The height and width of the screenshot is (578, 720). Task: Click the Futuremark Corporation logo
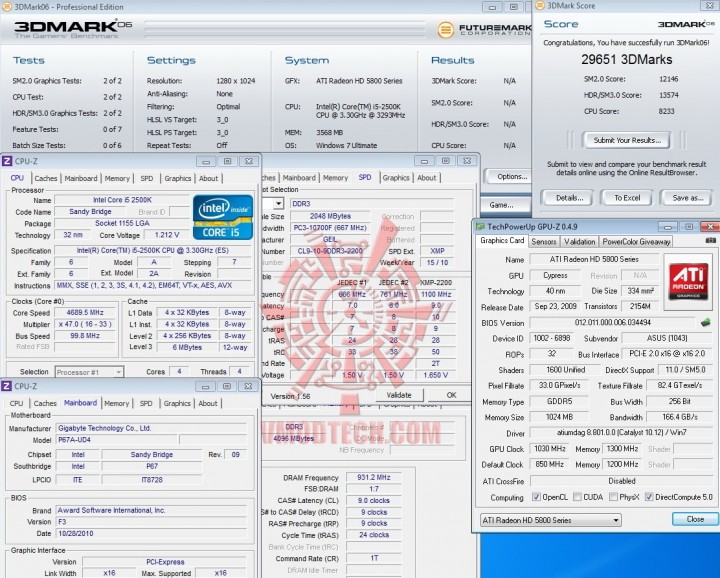484,30
